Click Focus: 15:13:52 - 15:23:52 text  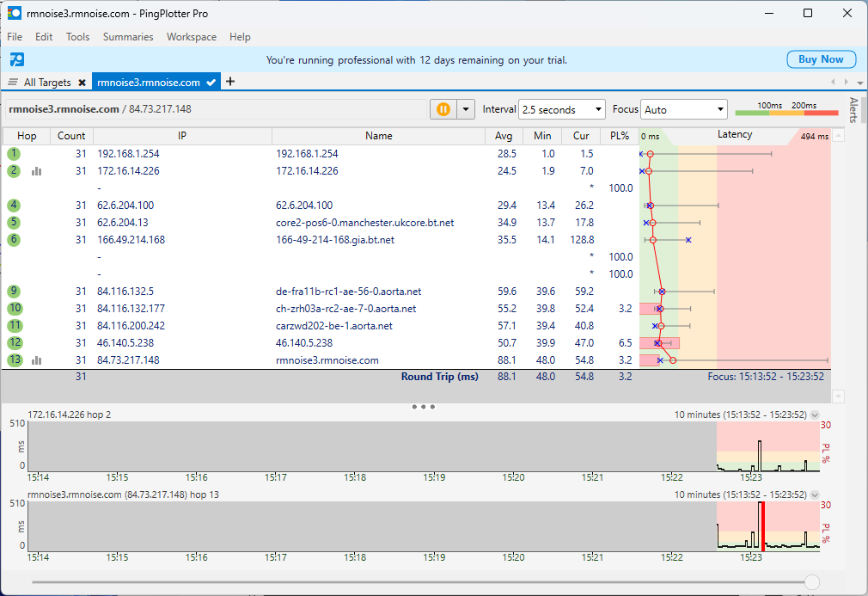(x=766, y=377)
